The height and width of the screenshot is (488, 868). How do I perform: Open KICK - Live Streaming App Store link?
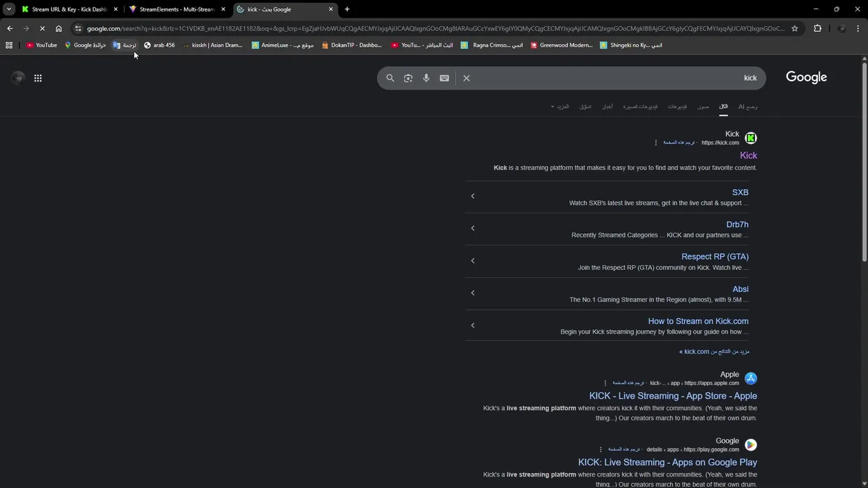point(673,396)
